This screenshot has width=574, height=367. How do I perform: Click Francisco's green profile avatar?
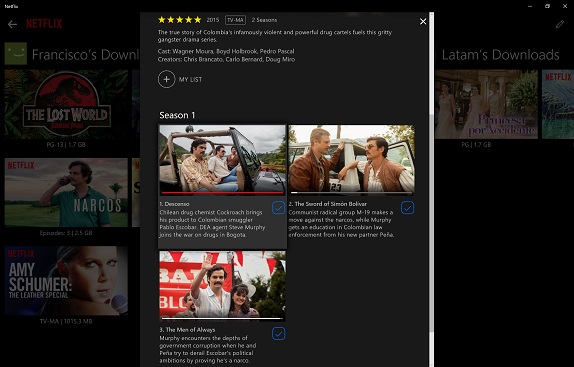16,53
